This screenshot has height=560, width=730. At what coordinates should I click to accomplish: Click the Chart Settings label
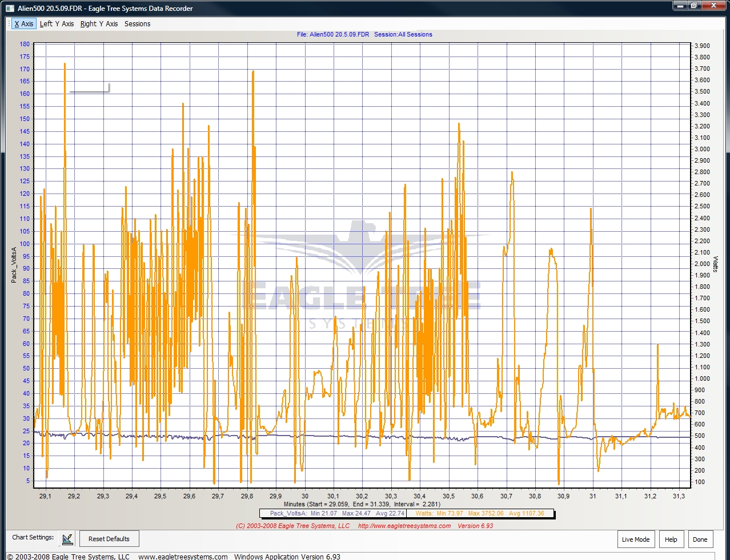pyautogui.click(x=33, y=537)
